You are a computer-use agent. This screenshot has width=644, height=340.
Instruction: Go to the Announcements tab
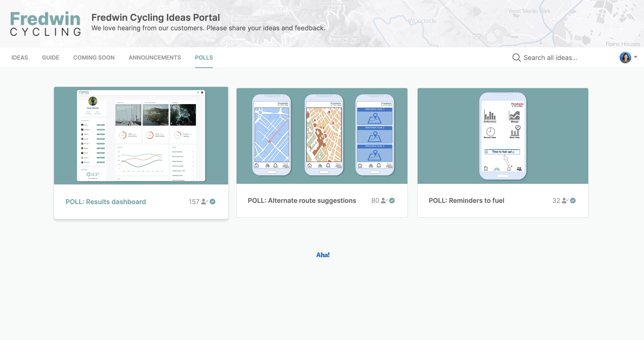point(155,58)
